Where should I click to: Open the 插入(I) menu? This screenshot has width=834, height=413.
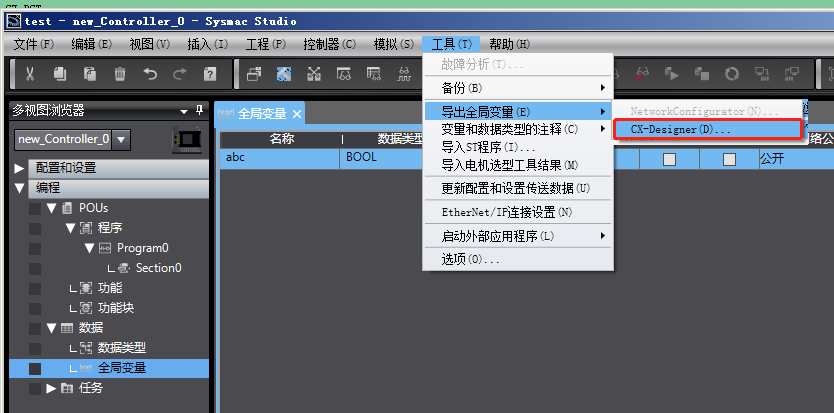point(207,44)
